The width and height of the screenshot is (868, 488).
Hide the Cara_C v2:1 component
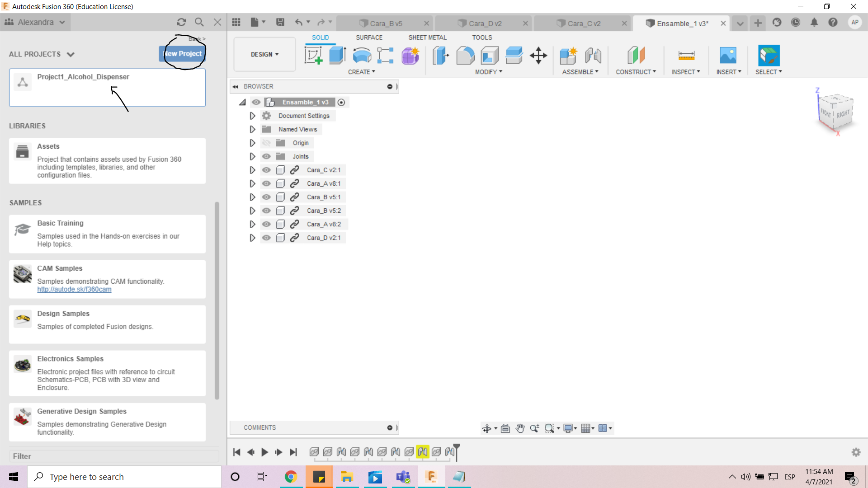click(266, 170)
